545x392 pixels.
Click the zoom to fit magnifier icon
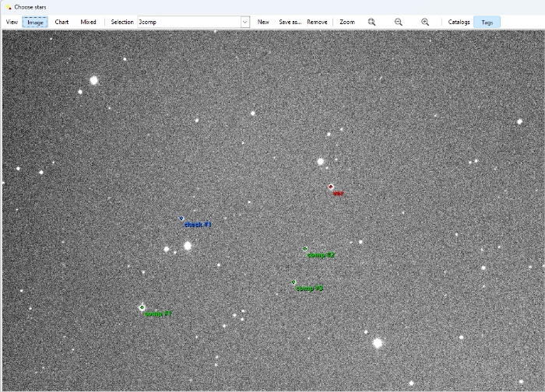coord(372,22)
